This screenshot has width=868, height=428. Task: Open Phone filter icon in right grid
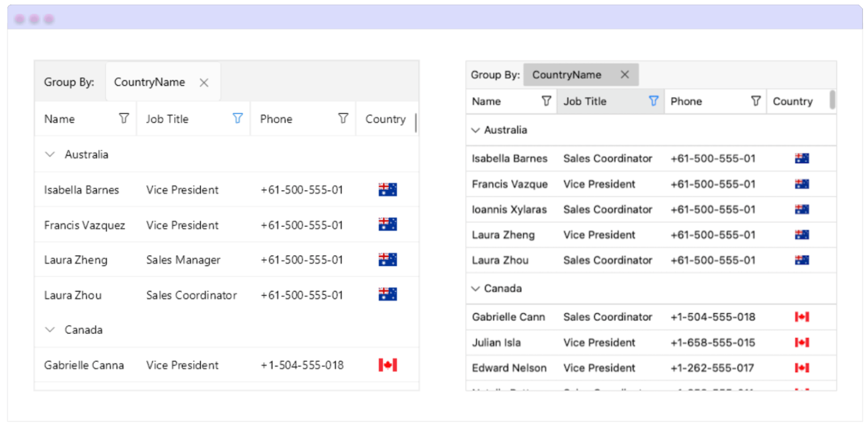(756, 101)
